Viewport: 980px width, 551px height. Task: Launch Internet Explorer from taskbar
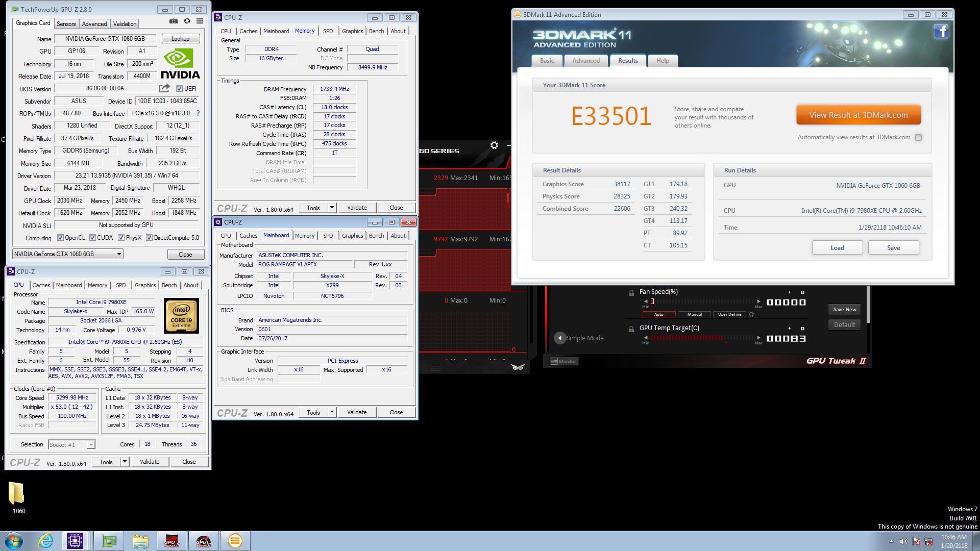point(46,541)
